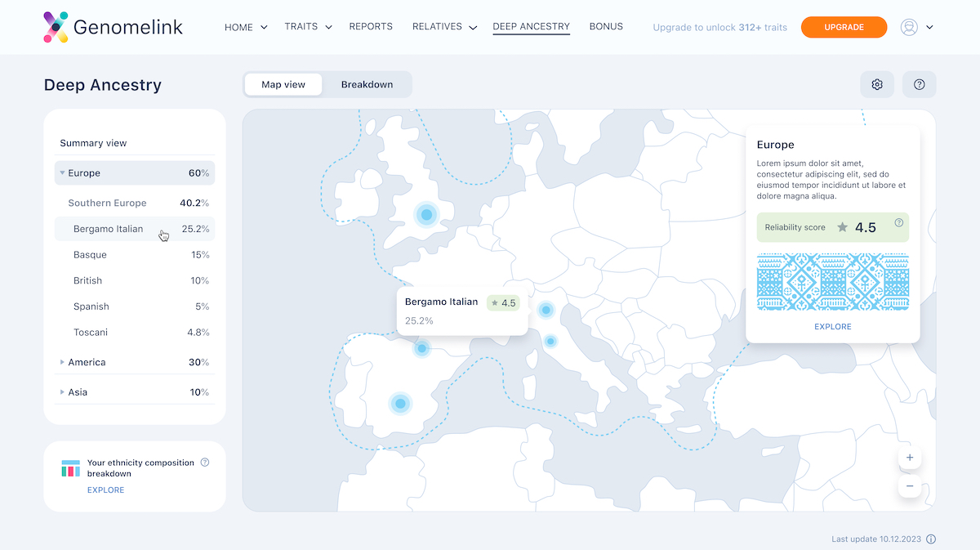Viewport: 980px width, 550px height.
Task: Click the UPGRADE button
Action: tap(844, 26)
